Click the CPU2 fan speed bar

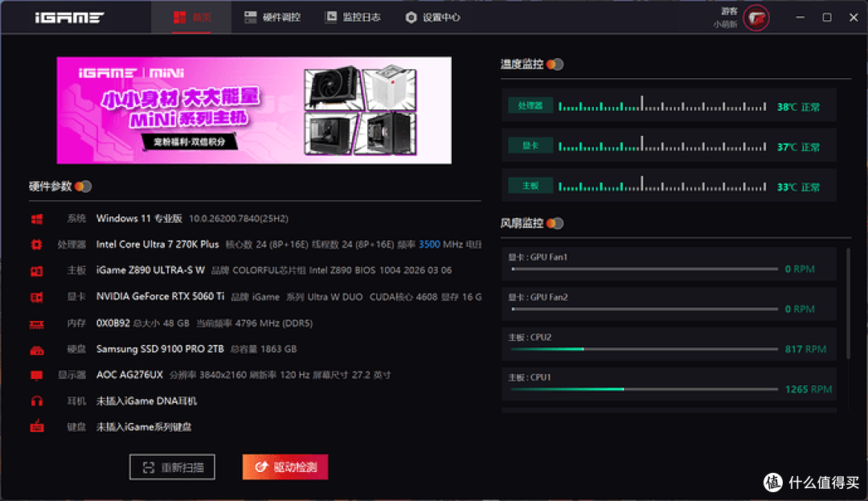coord(645,349)
